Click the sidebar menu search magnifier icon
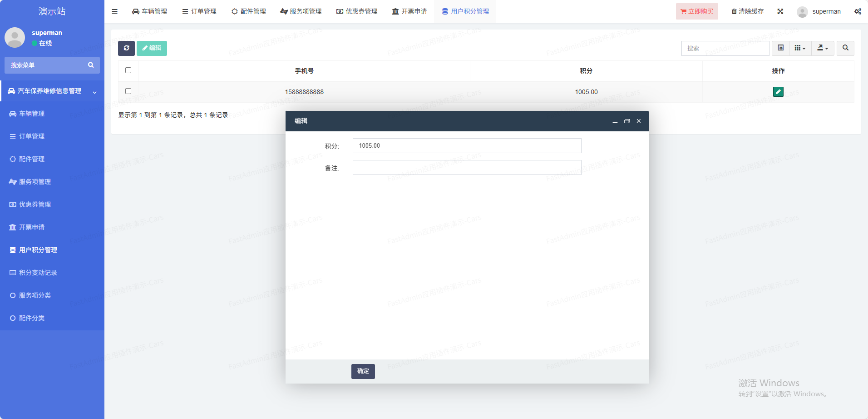 pos(91,65)
